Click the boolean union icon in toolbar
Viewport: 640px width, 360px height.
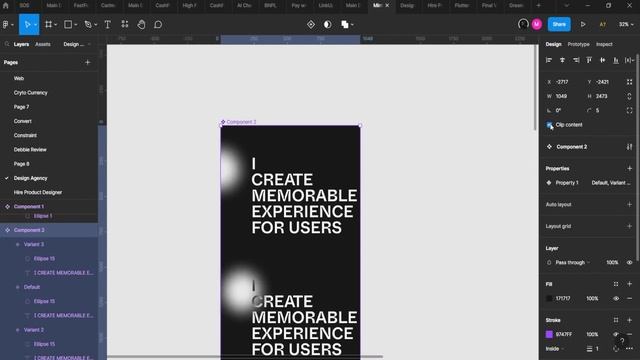click(x=345, y=24)
